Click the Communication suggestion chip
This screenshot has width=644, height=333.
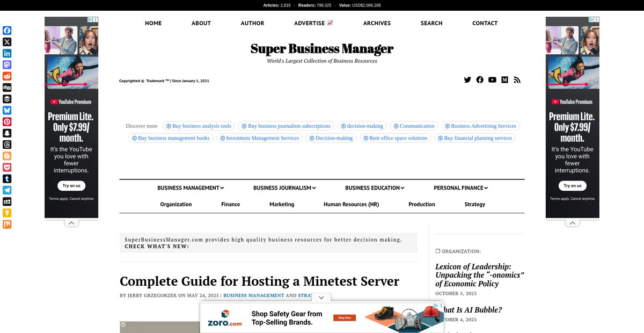point(414,126)
